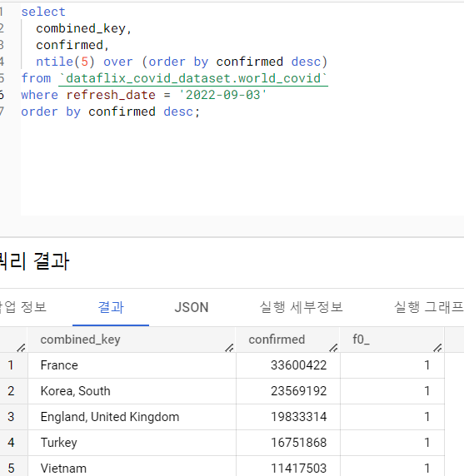The image size is (464, 476).
Task: Open the JSON tab
Action: [x=192, y=307]
